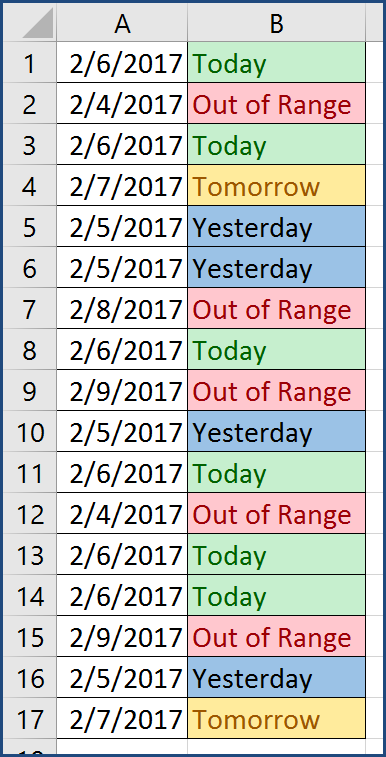Click cell A12 with 2/4/2017
The width and height of the screenshot is (386, 757).
[122, 513]
